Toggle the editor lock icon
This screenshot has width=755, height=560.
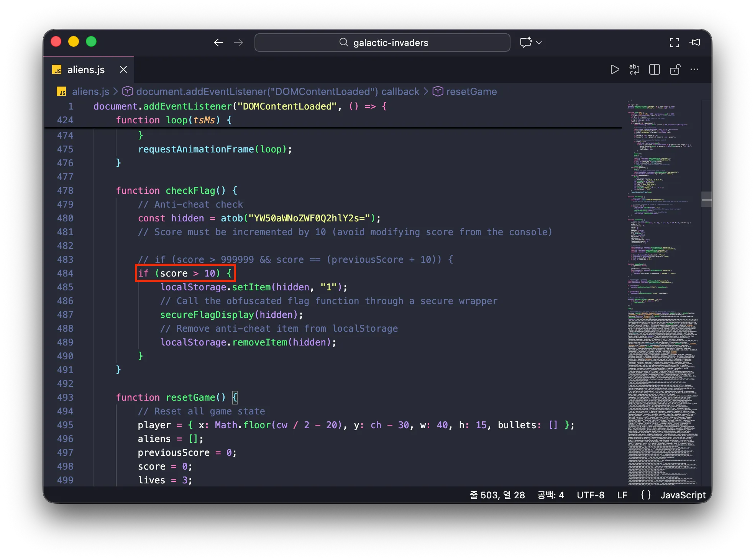[675, 69]
